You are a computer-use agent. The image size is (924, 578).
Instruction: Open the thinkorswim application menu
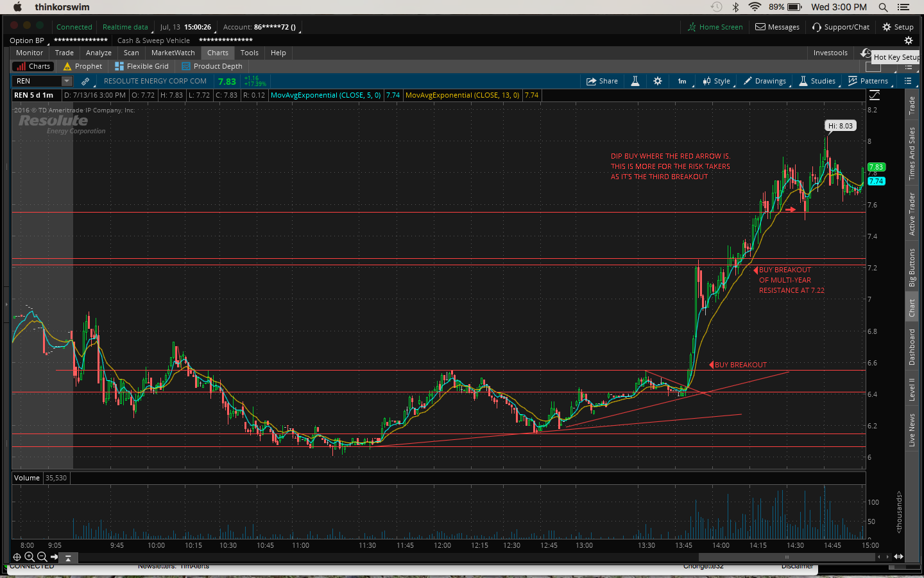62,7
